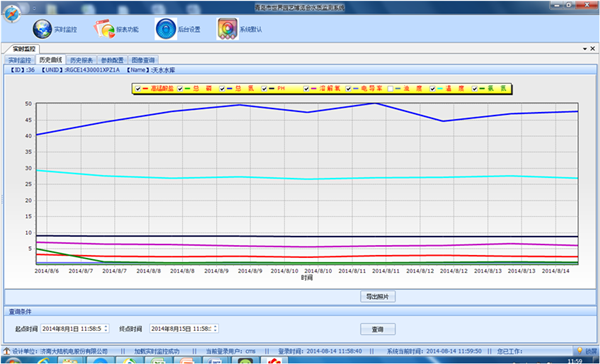Click the lightbulb lock icon in status bar
The height and width of the screenshot is (364, 600).
click(580, 351)
